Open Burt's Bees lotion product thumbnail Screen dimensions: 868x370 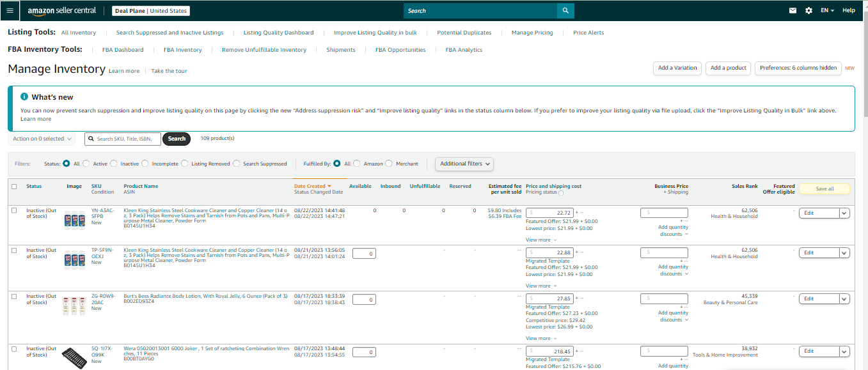tap(75, 305)
